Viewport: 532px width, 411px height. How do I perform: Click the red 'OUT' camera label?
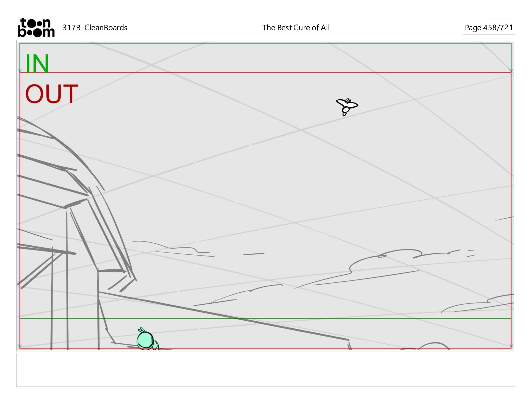52,94
